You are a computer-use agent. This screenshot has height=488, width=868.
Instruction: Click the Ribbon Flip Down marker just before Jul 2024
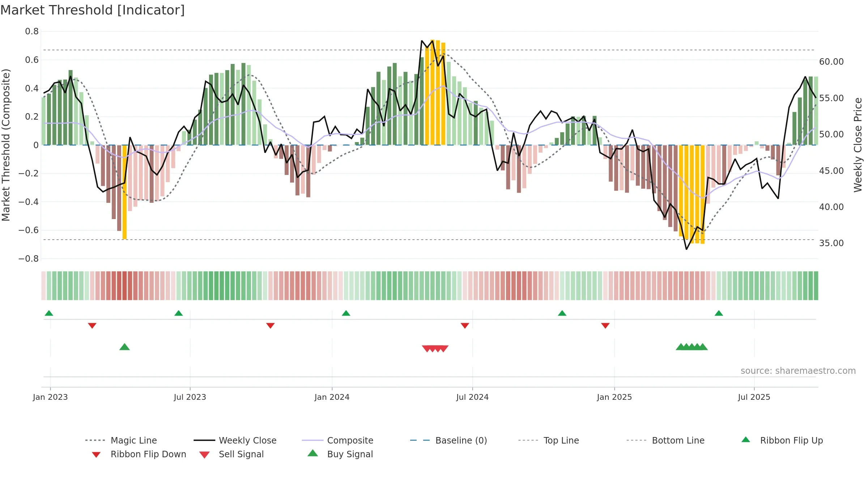pyautogui.click(x=465, y=326)
